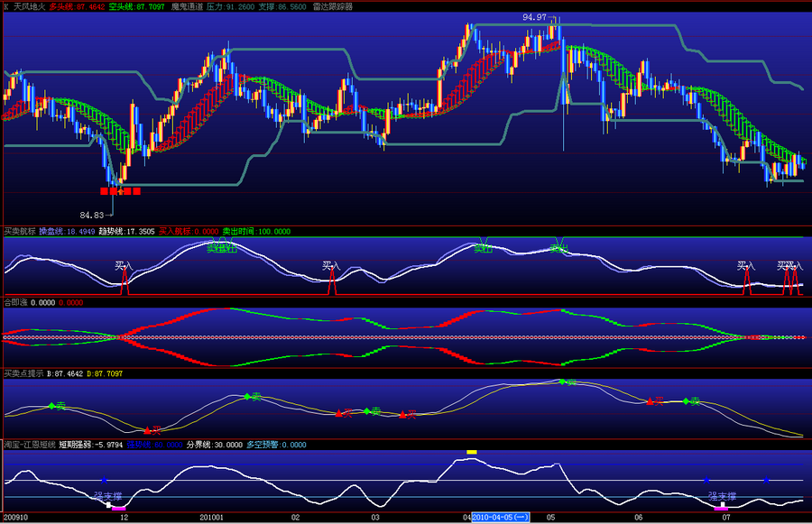Click the first red 买入 spike marker
Image resolution: width=812 pixels, height=524 pixels.
coord(125,281)
